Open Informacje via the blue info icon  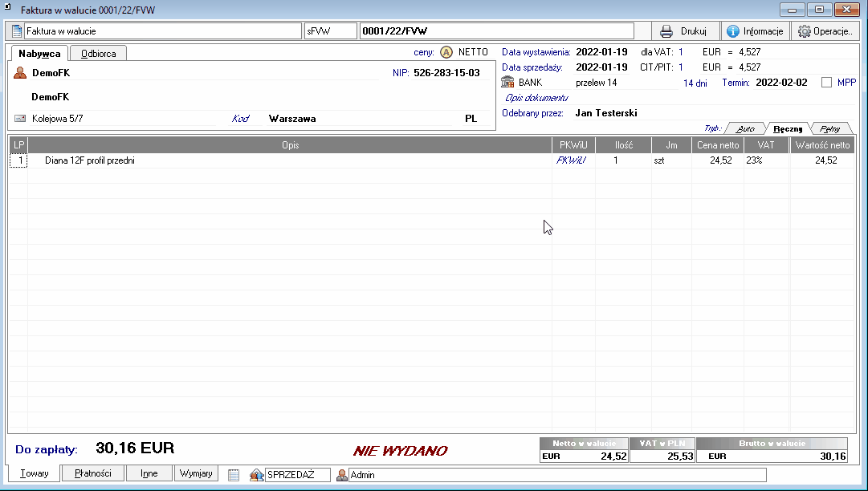(732, 31)
